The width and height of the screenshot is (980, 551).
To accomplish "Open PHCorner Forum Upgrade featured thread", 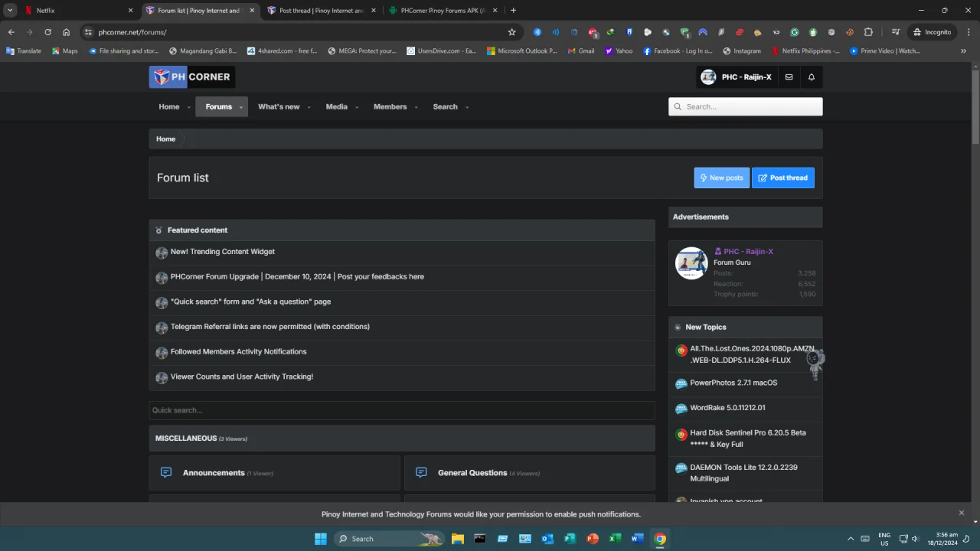I will (297, 276).
